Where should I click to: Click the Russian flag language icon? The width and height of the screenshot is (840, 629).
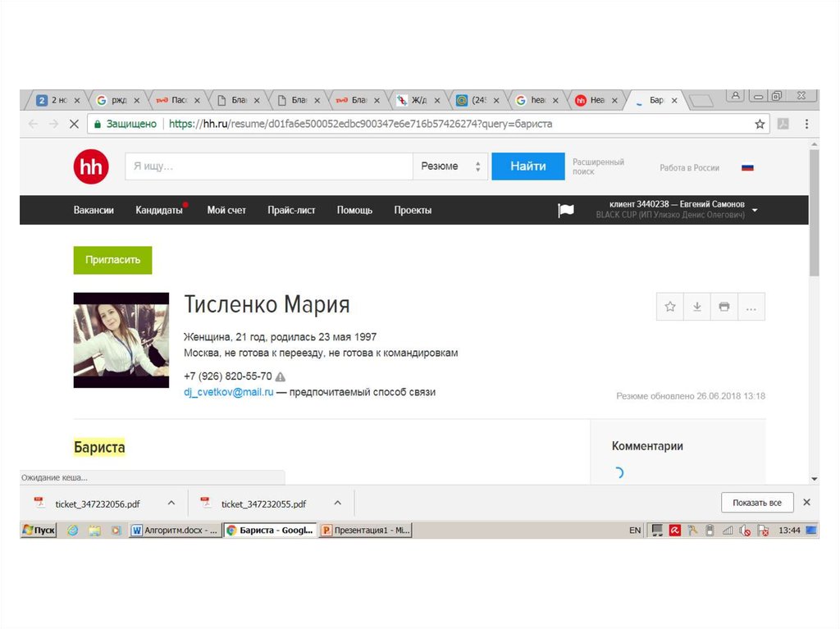(x=747, y=167)
